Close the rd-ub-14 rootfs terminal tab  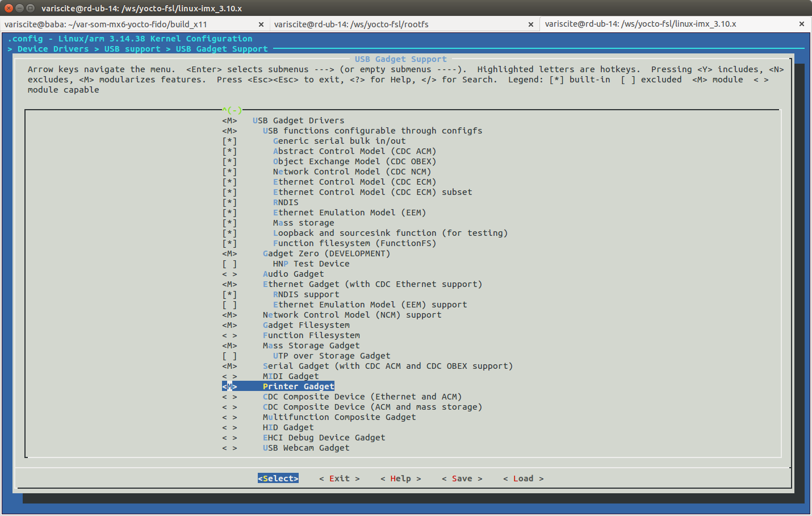coord(530,24)
